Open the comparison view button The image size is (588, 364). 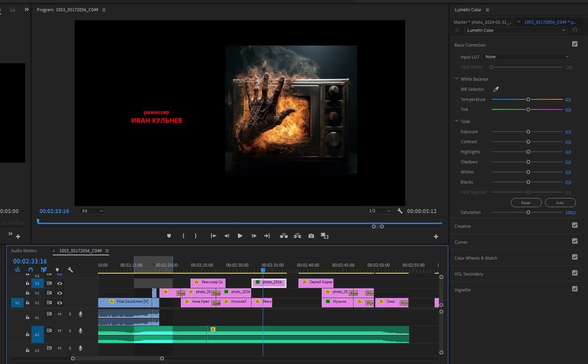click(325, 236)
